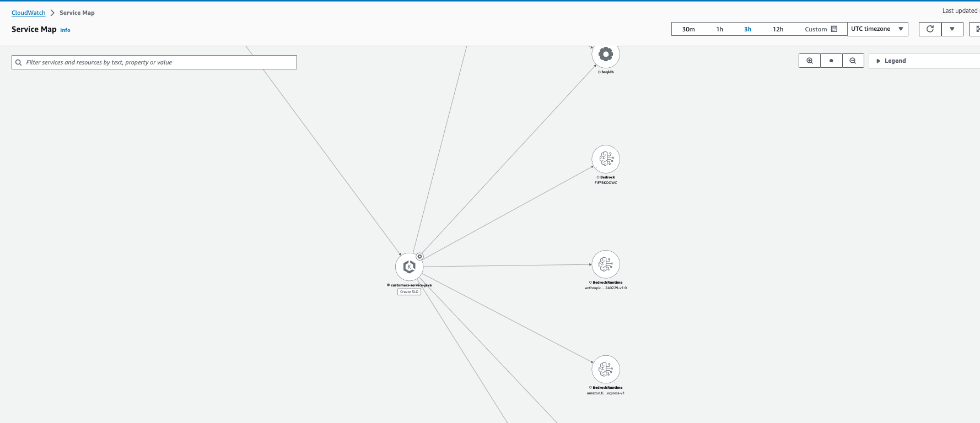The image size is (980, 423).
Task: Click the Bedrock label above FIFFBKOOWC
Action: pos(607,177)
